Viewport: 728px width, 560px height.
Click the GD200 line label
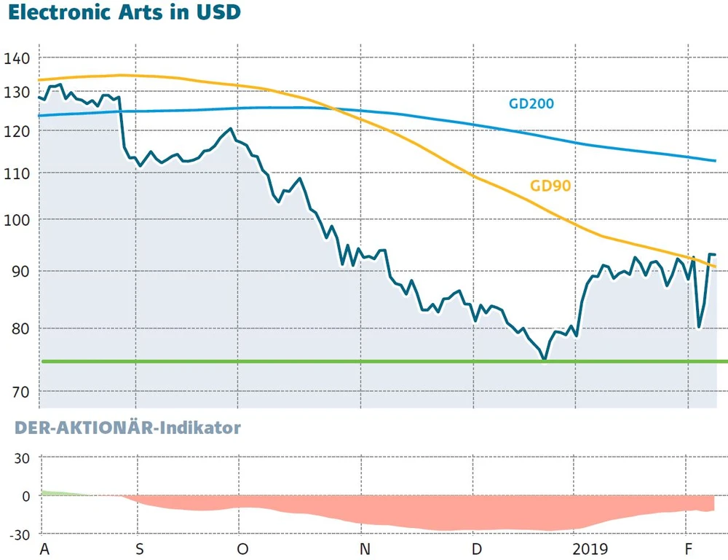click(531, 103)
